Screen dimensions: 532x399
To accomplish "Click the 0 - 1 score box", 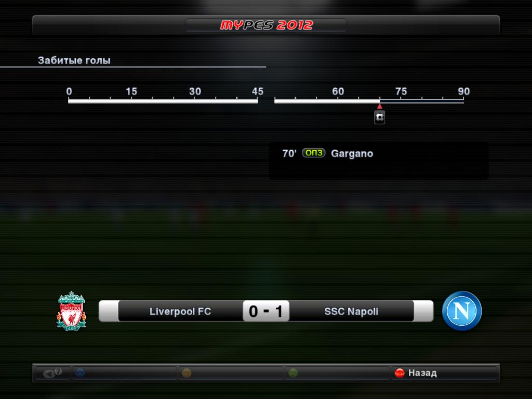I will coord(266,311).
